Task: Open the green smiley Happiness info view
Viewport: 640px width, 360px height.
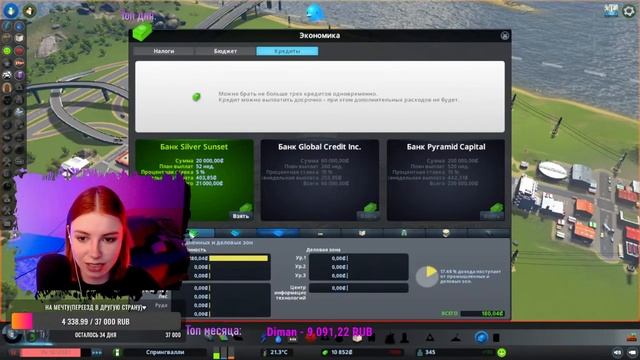Action: pos(7,51)
